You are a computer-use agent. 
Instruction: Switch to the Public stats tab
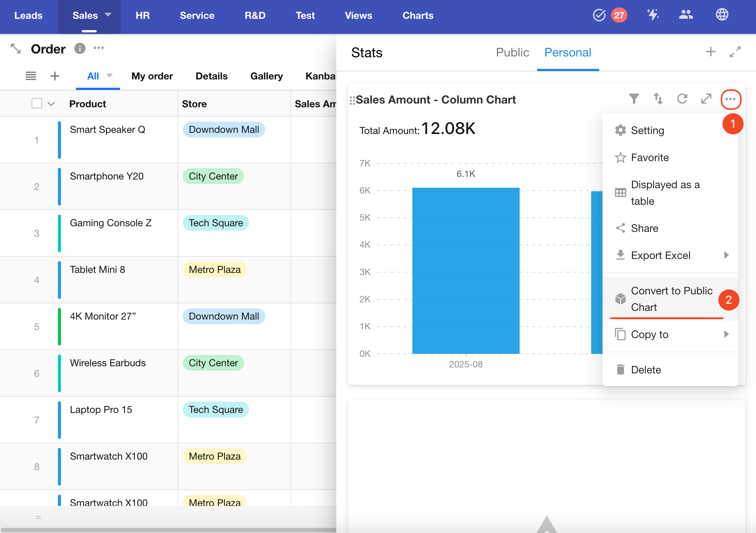coord(512,52)
